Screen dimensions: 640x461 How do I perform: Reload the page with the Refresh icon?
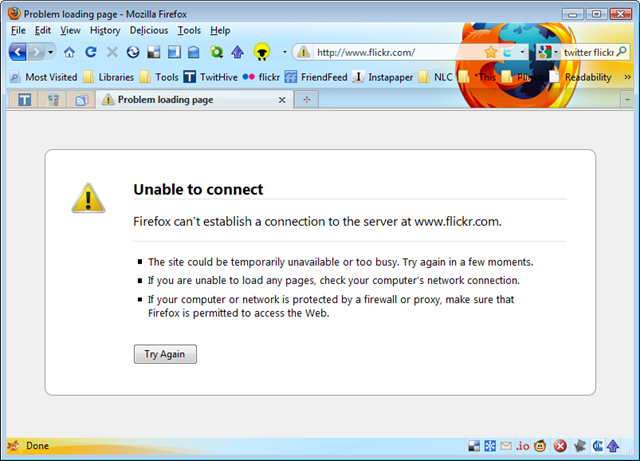(91, 52)
